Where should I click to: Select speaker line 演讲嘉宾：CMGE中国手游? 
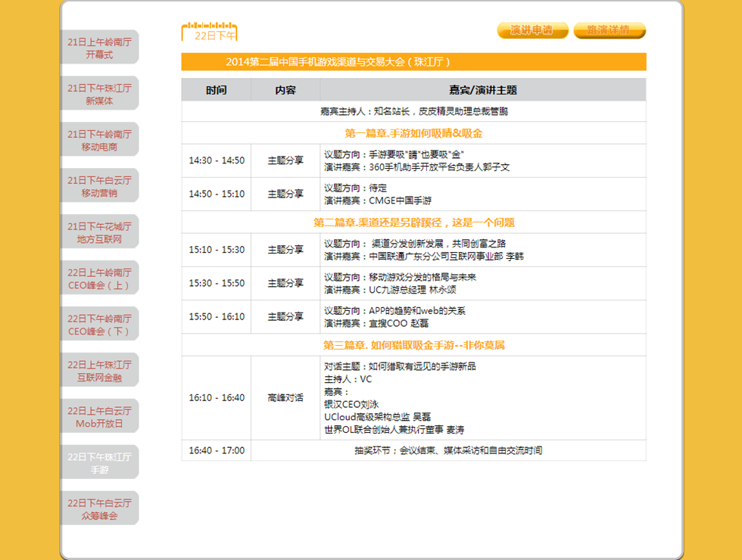(x=378, y=201)
